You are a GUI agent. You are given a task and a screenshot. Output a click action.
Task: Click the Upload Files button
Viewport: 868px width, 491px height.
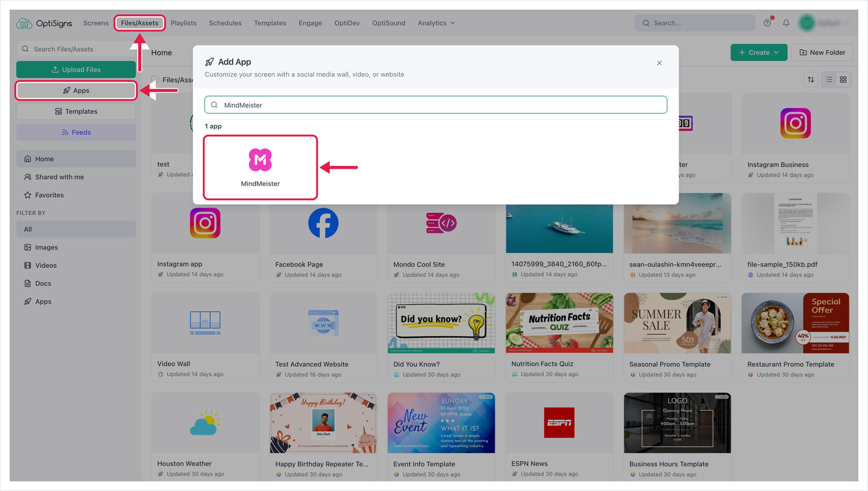[x=76, y=69]
